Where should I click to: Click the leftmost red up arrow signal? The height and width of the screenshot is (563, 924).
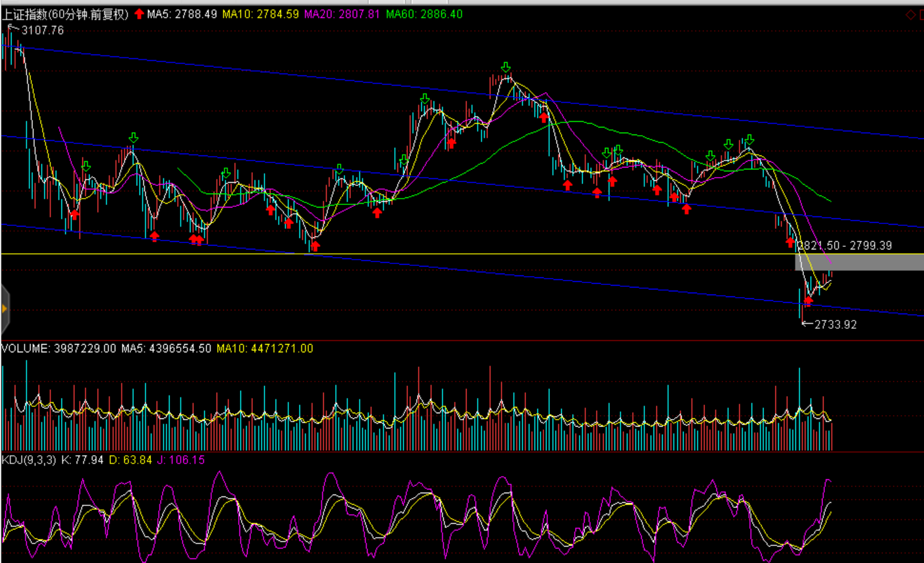[74, 215]
